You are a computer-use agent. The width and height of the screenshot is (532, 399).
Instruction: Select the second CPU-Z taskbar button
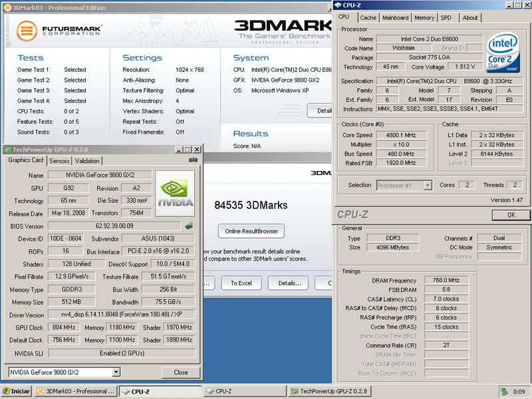(x=245, y=391)
